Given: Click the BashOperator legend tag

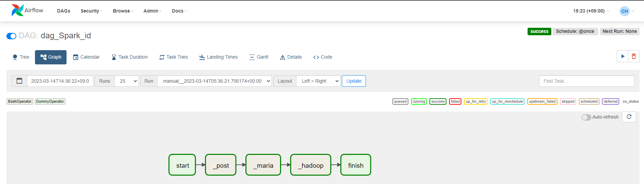Looking at the screenshot, I should pyautogui.click(x=20, y=101).
